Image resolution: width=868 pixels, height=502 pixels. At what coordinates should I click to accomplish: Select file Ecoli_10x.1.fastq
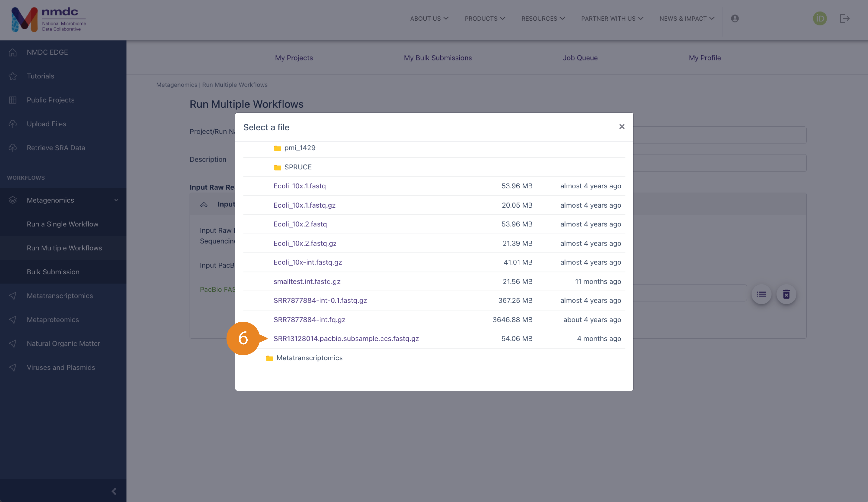[x=299, y=186]
